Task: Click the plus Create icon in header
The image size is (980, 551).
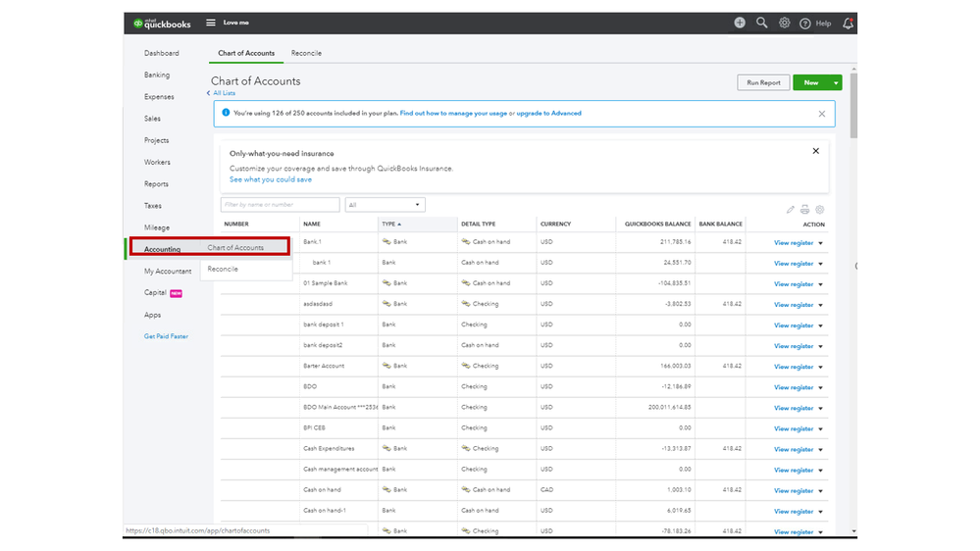Action: 740,23
